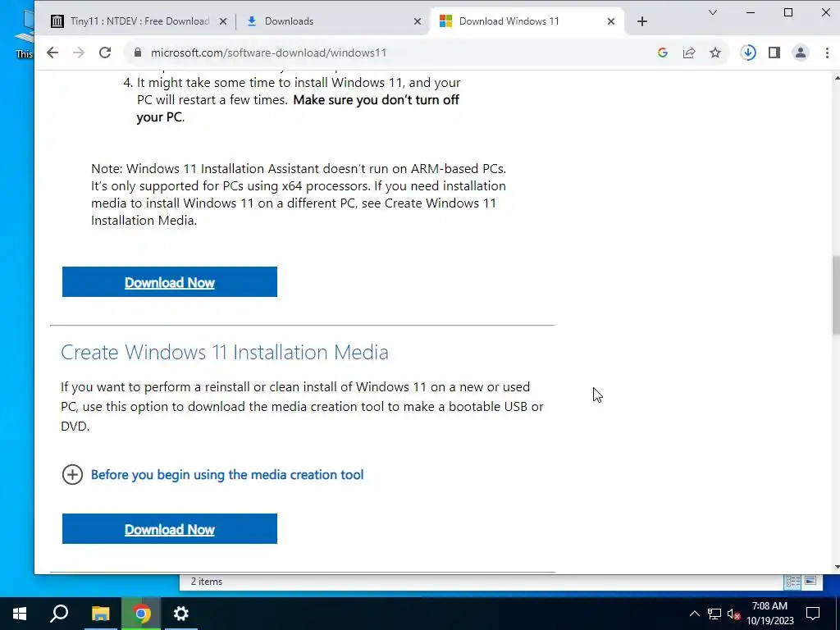This screenshot has height=630, width=840.
Task: Go back using the browser back arrow
Action: click(x=52, y=52)
